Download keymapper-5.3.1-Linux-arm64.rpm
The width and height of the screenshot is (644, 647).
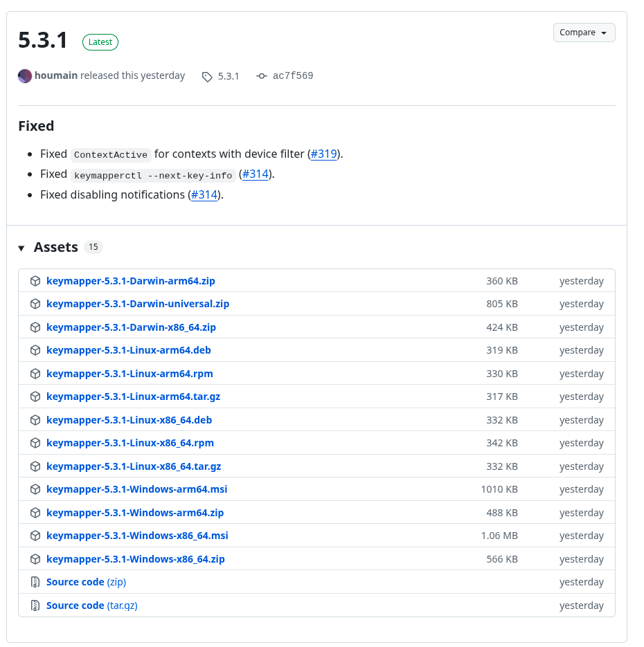click(129, 374)
